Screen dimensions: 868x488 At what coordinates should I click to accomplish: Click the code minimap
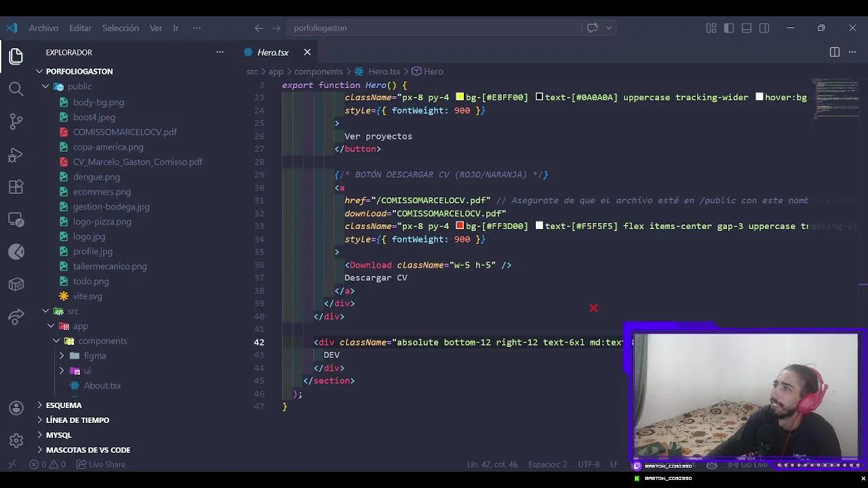click(x=835, y=98)
